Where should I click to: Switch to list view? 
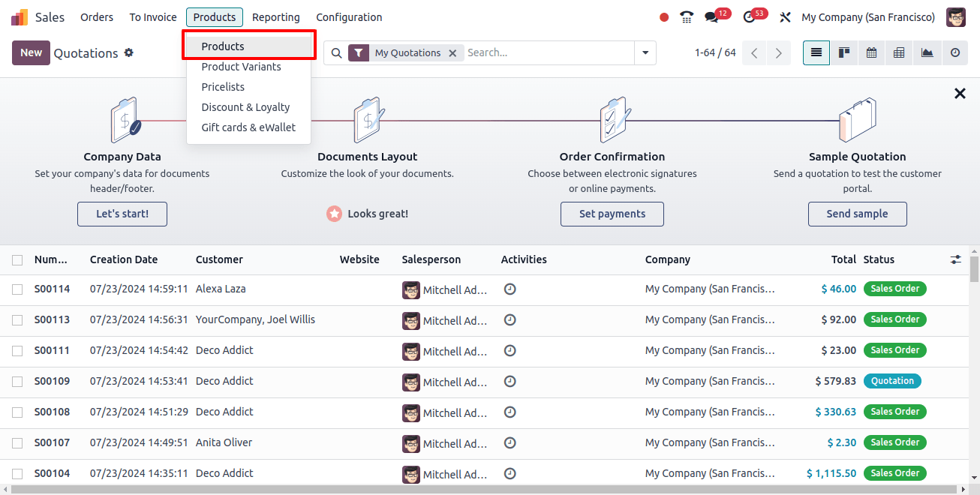(816, 53)
